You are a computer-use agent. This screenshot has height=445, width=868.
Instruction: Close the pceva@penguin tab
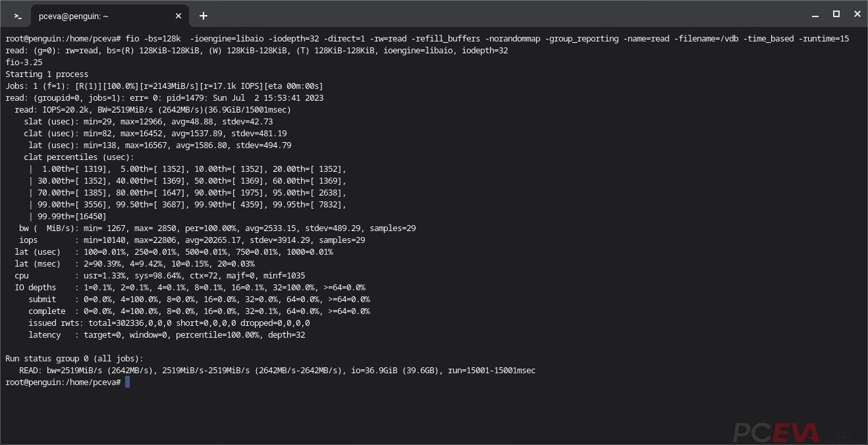coord(178,16)
